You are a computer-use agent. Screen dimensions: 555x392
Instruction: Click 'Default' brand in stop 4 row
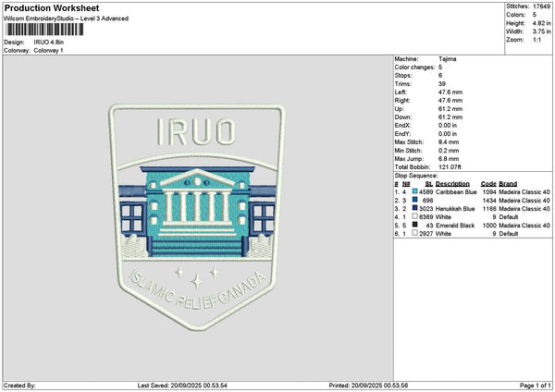(509, 217)
